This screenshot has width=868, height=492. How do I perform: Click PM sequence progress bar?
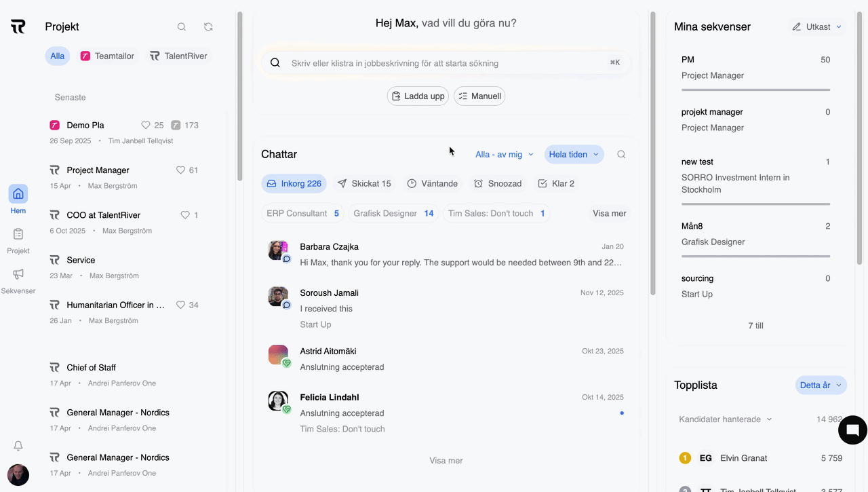755,90
